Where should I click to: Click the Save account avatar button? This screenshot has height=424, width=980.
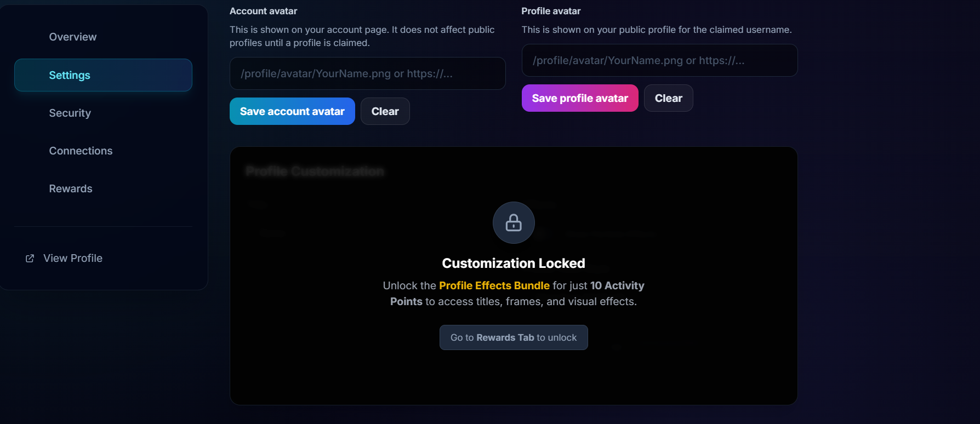tap(292, 111)
